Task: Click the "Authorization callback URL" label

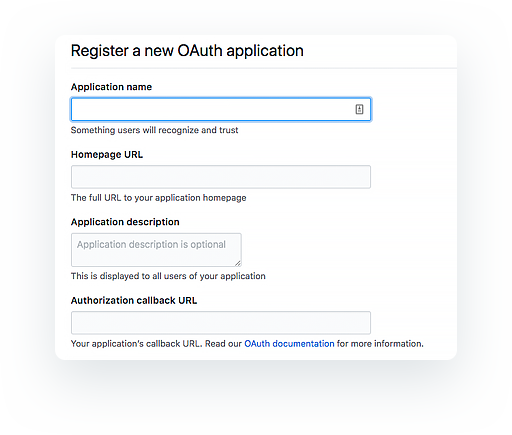Action: pos(134,300)
